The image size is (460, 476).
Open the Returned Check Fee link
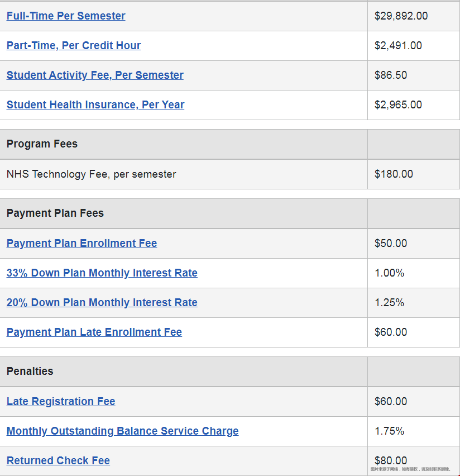(58, 460)
